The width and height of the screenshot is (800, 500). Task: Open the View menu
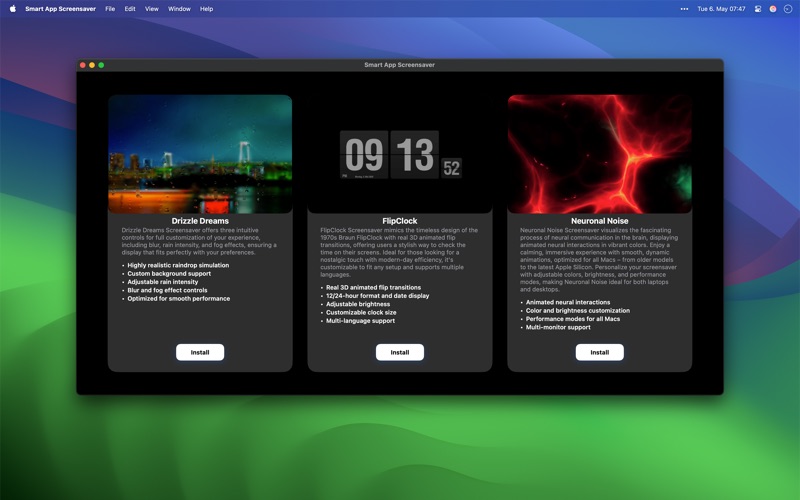tap(152, 9)
